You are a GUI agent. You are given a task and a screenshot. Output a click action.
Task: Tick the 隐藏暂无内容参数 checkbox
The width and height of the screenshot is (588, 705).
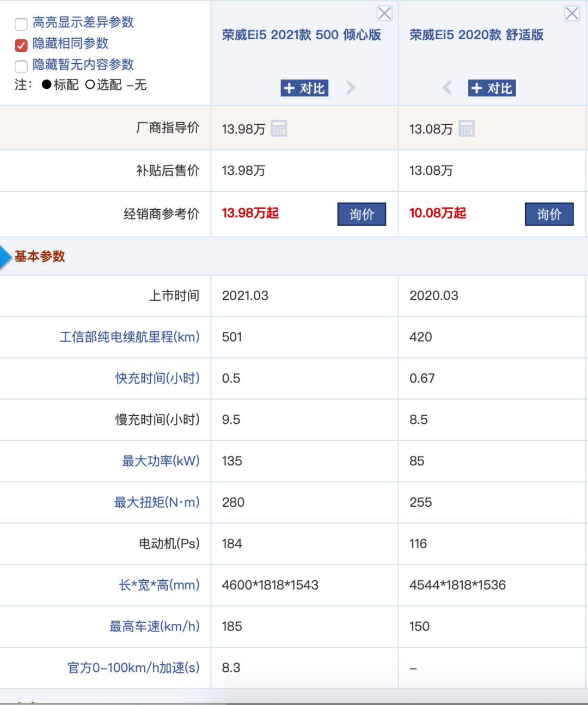[x=21, y=66]
